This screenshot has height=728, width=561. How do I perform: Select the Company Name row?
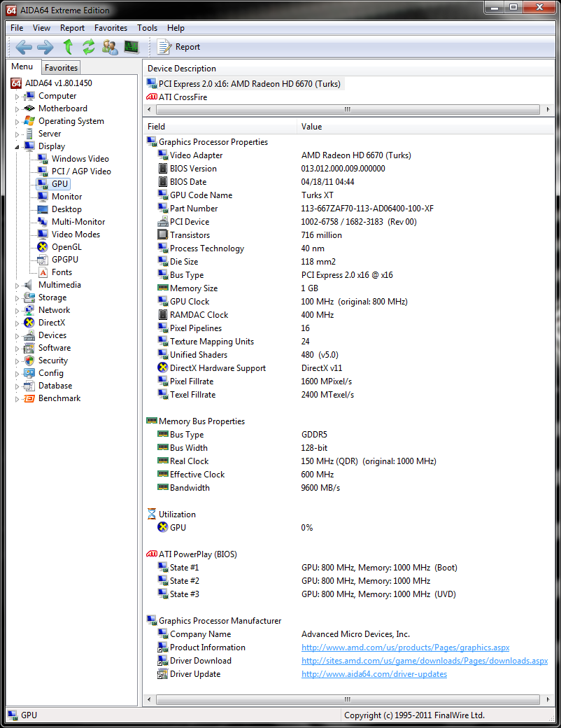point(349,633)
